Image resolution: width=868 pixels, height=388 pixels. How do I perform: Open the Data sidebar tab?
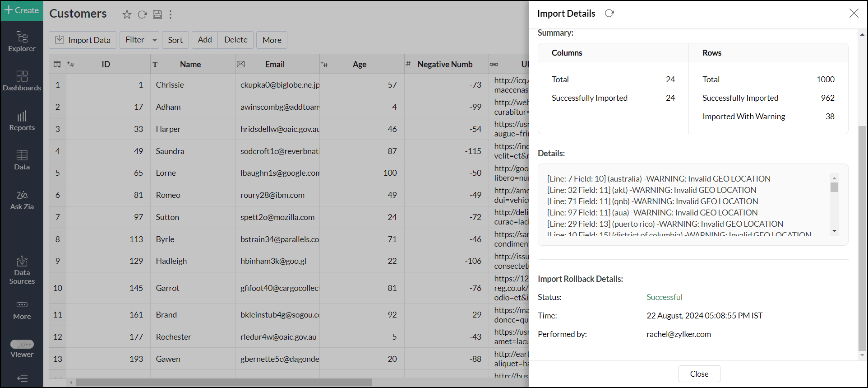click(x=22, y=160)
